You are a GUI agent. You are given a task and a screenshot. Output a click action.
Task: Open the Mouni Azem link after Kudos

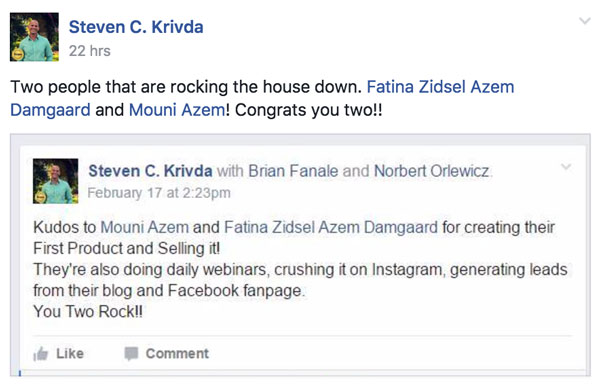145,227
